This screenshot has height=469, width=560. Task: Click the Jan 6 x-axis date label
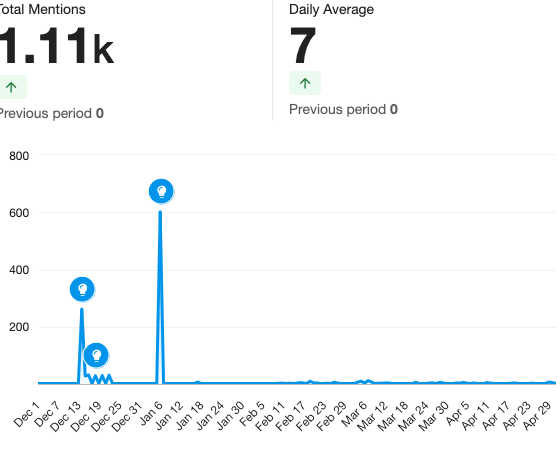coord(151,414)
